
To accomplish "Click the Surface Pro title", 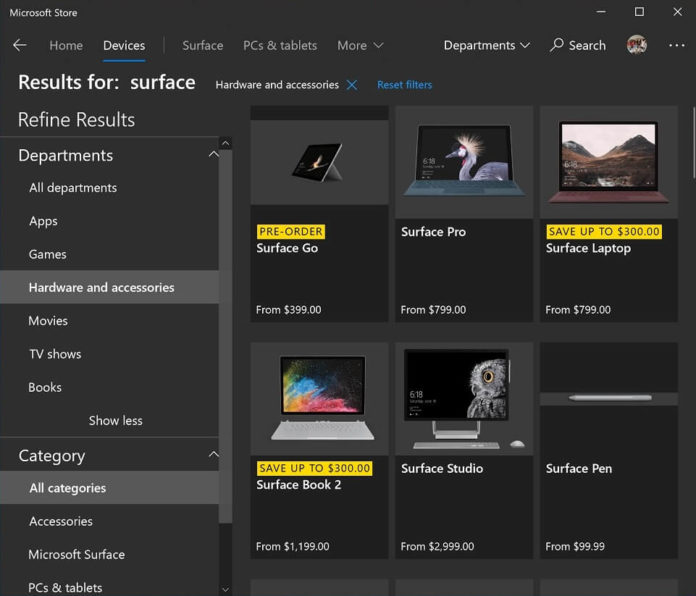I will coord(433,232).
